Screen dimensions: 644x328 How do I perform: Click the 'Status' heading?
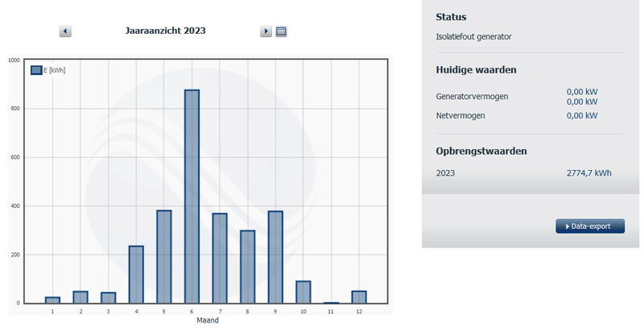(451, 17)
